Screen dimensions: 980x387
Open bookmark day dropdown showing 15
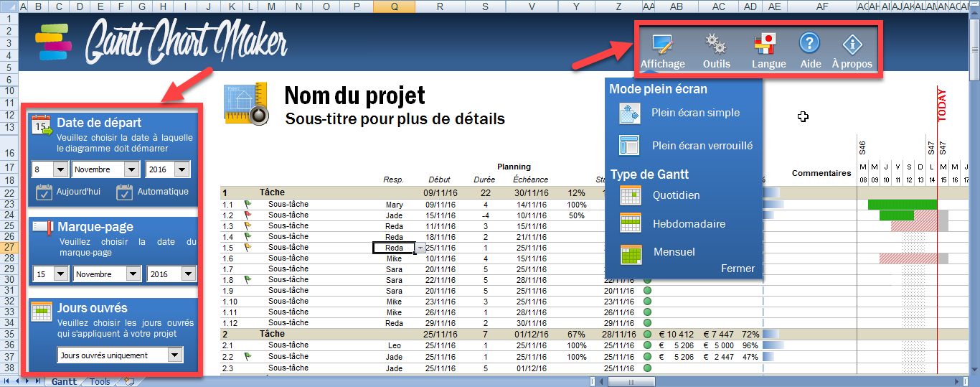pyautogui.click(x=60, y=274)
